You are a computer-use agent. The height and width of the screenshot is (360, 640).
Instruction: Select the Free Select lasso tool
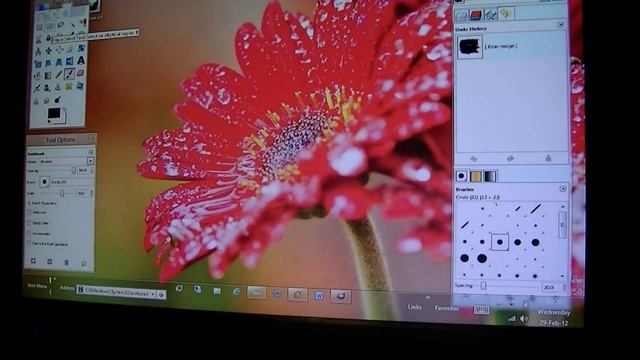(x=61, y=25)
